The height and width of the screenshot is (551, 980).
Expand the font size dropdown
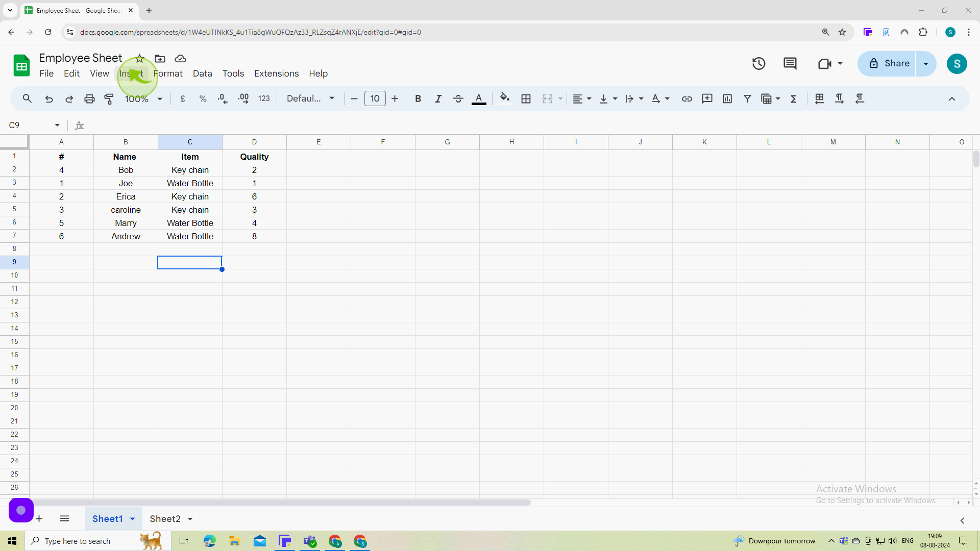[375, 98]
